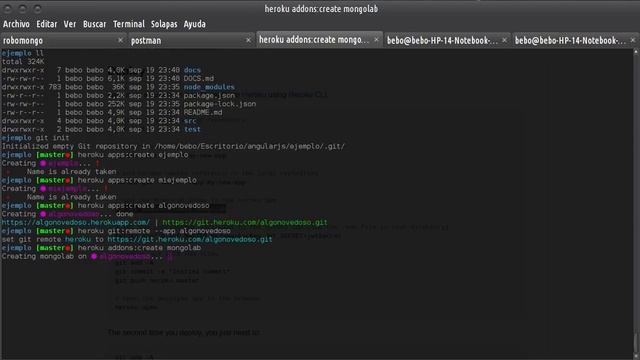
Task: Close the fourth tab, the first bebo@bebo-HP-14-Notebook tab
Action: click(x=504, y=40)
